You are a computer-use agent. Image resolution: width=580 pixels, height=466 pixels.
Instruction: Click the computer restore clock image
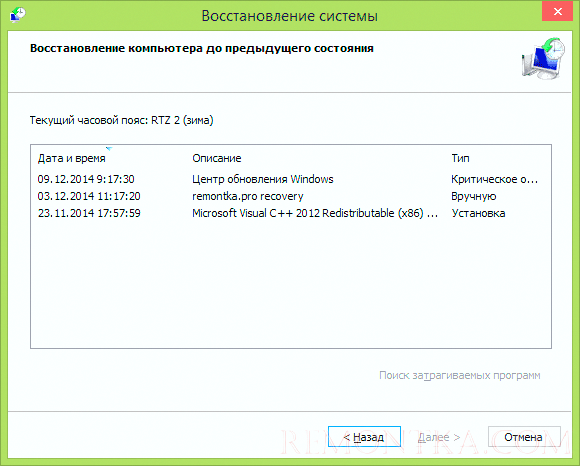point(543,58)
